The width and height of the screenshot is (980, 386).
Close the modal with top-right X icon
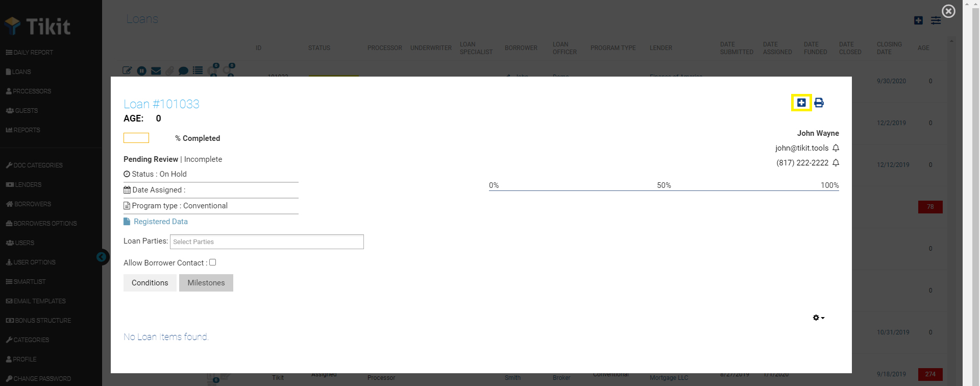(948, 11)
